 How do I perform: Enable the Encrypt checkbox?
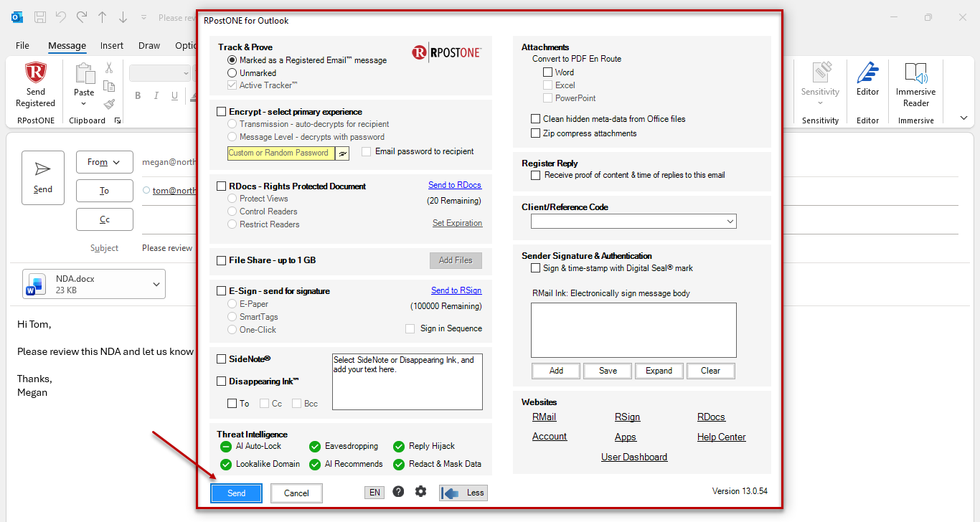pos(222,112)
